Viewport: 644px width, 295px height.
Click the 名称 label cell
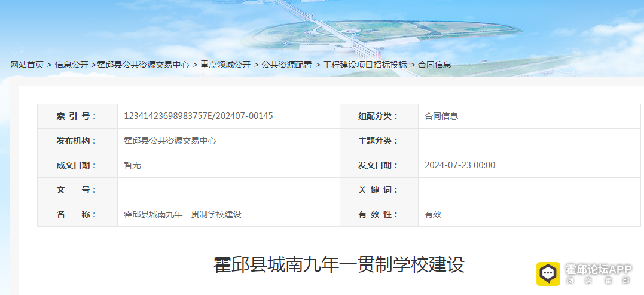[78, 214]
